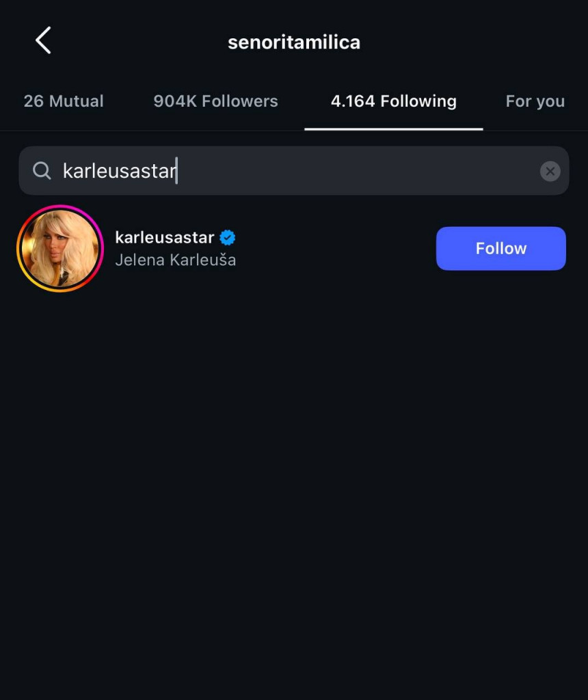Open the 904K Followers tab

tap(215, 101)
